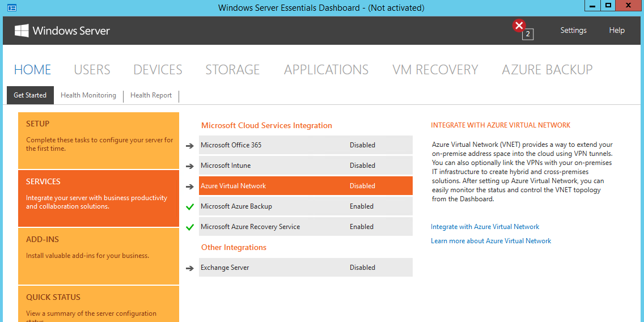Click the arrow icon beside Microsoft Intune
This screenshot has height=322, width=644.
189,166
